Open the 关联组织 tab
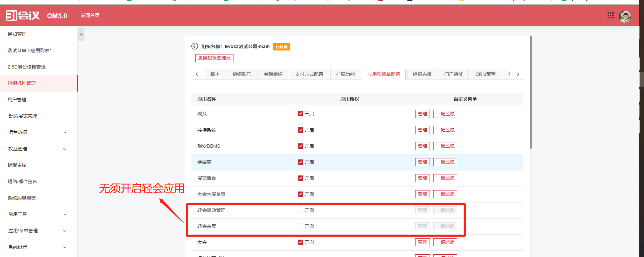The height and width of the screenshot is (257, 644). (273, 74)
